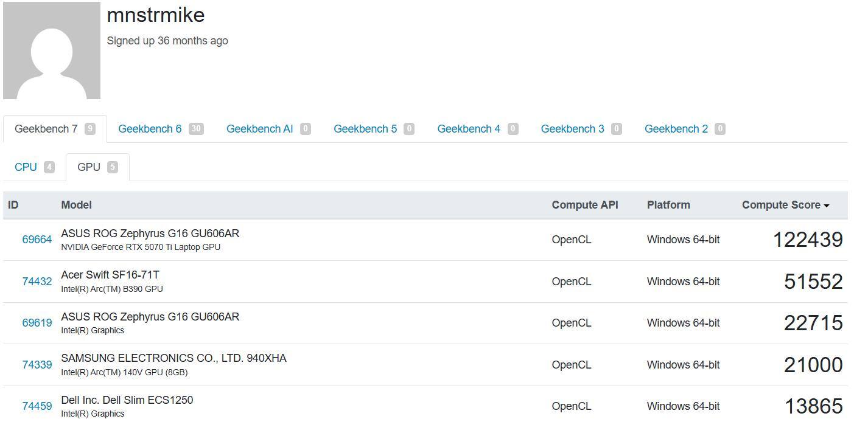
Task: Open result ID 69664
Action: pos(37,240)
